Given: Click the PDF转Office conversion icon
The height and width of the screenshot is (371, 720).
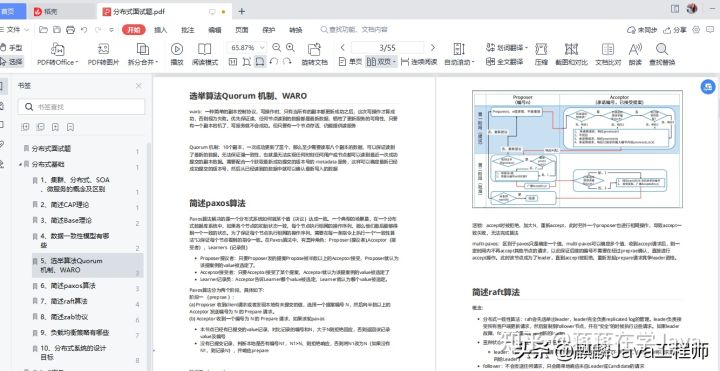Looking at the screenshot, I should click(57, 50).
